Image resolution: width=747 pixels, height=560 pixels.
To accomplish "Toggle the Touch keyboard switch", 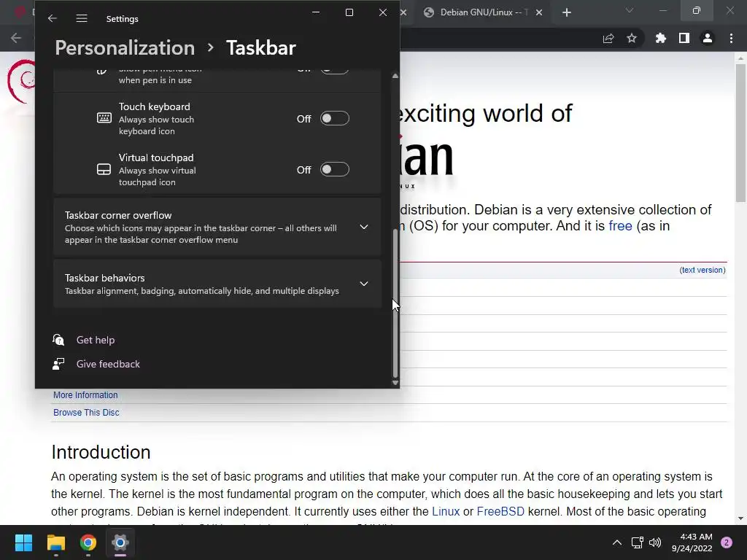I will click(334, 118).
